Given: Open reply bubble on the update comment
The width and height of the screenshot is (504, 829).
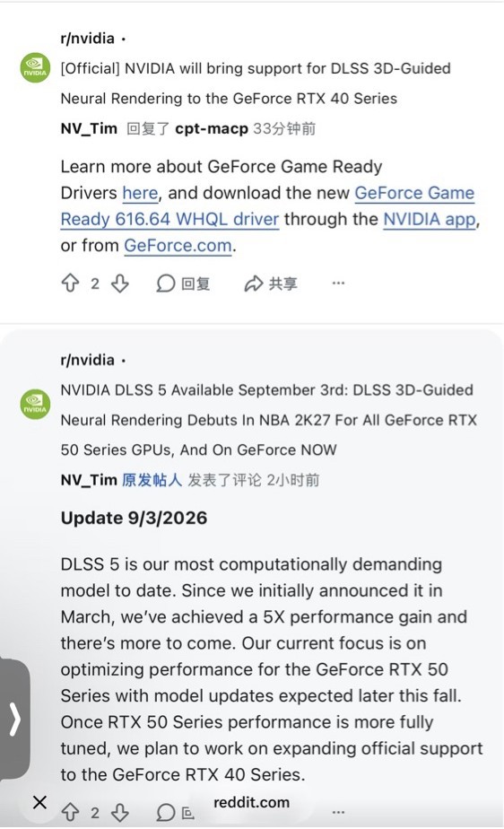Looking at the screenshot, I should point(165,812).
